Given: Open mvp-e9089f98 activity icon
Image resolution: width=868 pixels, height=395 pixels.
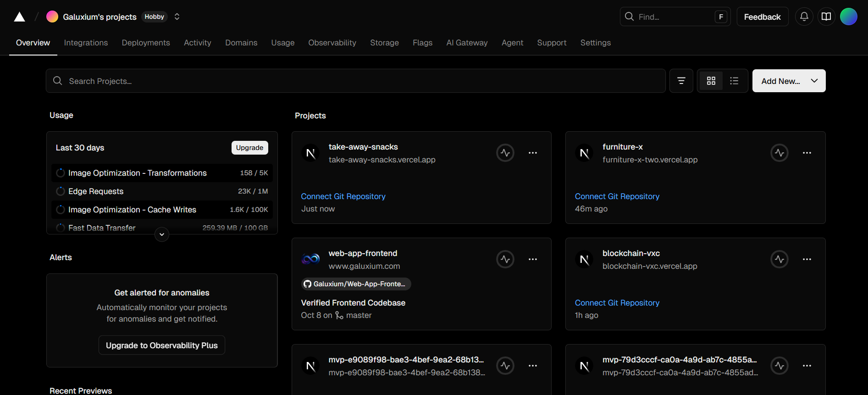Looking at the screenshot, I should (x=505, y=366).
